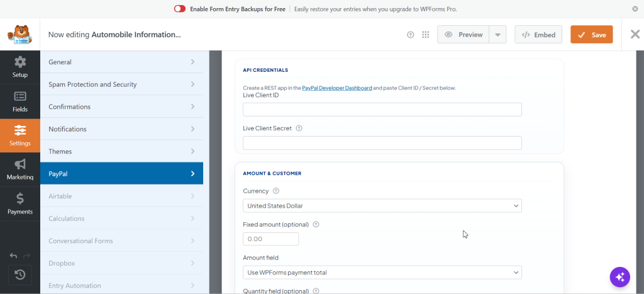The height and width of the screenshot is (294, 644).
Task: Click help icon next to Quantity field
Action: tap(316, 291)
